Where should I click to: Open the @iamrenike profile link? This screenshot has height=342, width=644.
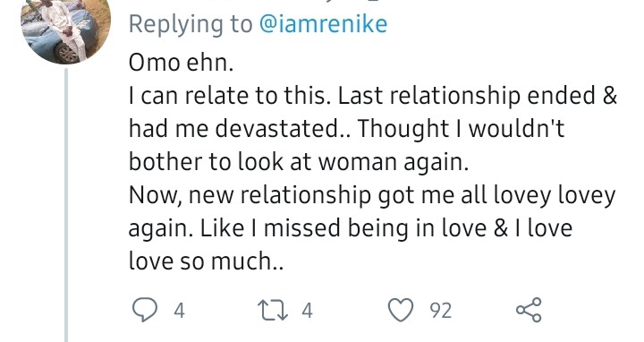click(x=323, y=24)
